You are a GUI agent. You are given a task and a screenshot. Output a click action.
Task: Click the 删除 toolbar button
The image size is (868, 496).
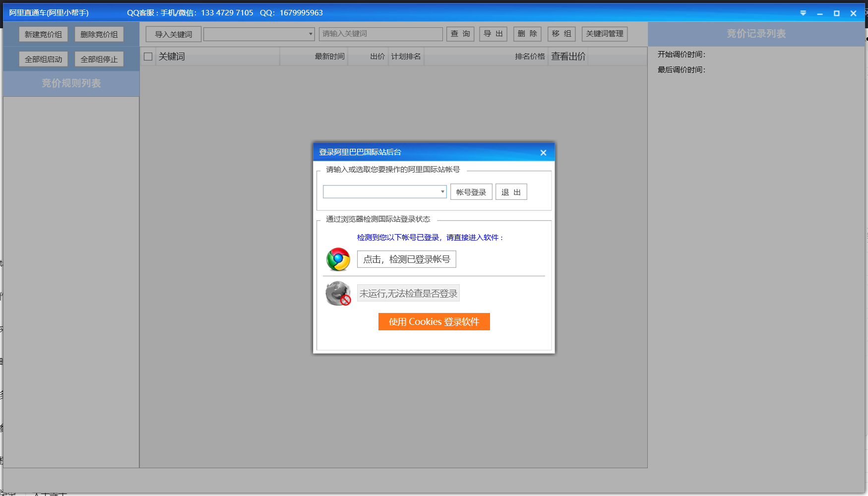(527, 34)
